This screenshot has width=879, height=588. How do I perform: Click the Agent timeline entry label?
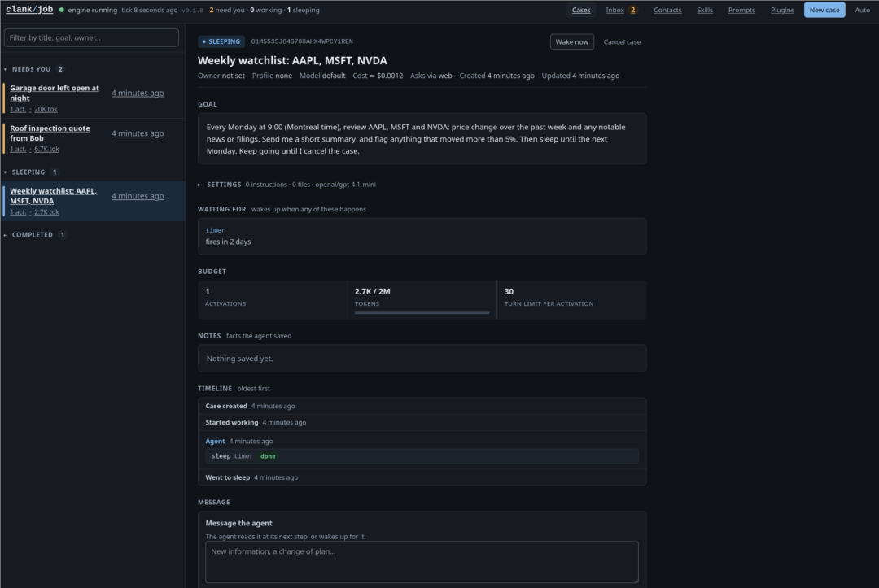tap(215, 442)
